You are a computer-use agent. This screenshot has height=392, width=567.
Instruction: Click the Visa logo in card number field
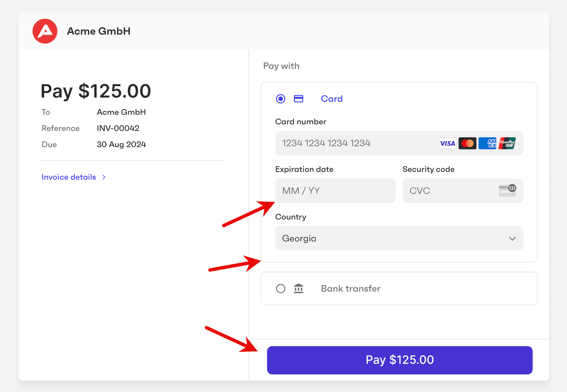point(447,143)
